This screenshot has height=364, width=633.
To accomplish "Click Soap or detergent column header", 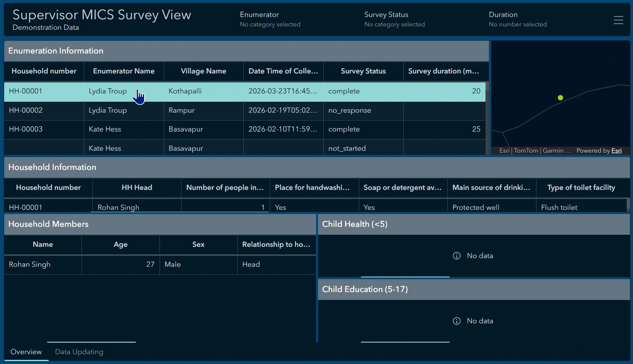I will (403, 188).
